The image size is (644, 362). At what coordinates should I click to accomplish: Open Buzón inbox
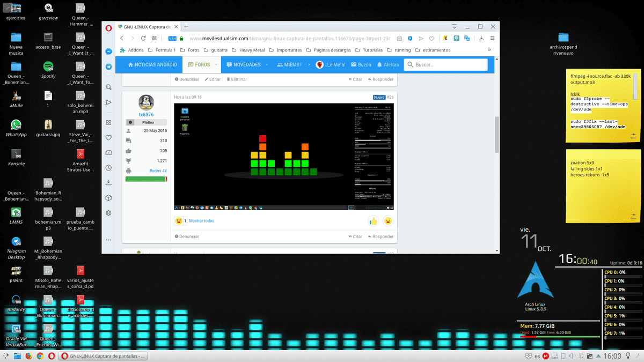point(361,65)
